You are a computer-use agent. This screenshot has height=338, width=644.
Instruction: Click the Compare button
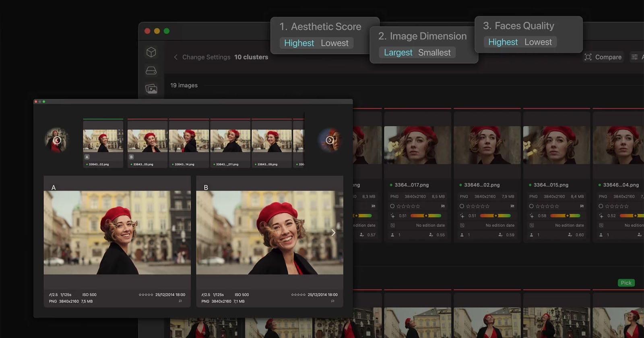click(x=603, y=57)
